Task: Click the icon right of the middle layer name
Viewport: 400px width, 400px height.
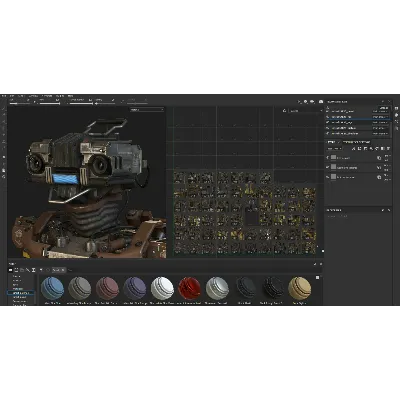Action: click(379, 167)
